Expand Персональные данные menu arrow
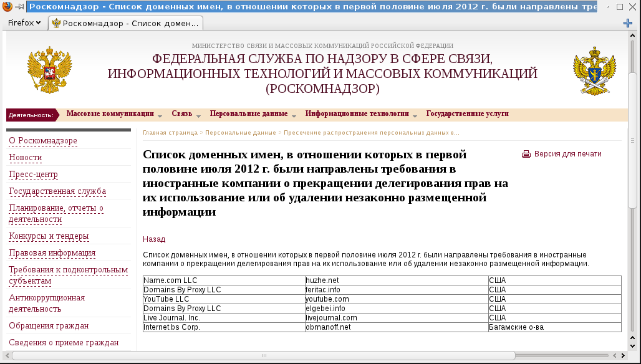 294,117
